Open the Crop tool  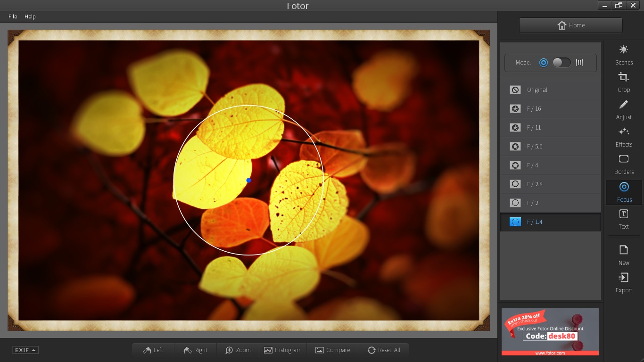coord(624,82)
